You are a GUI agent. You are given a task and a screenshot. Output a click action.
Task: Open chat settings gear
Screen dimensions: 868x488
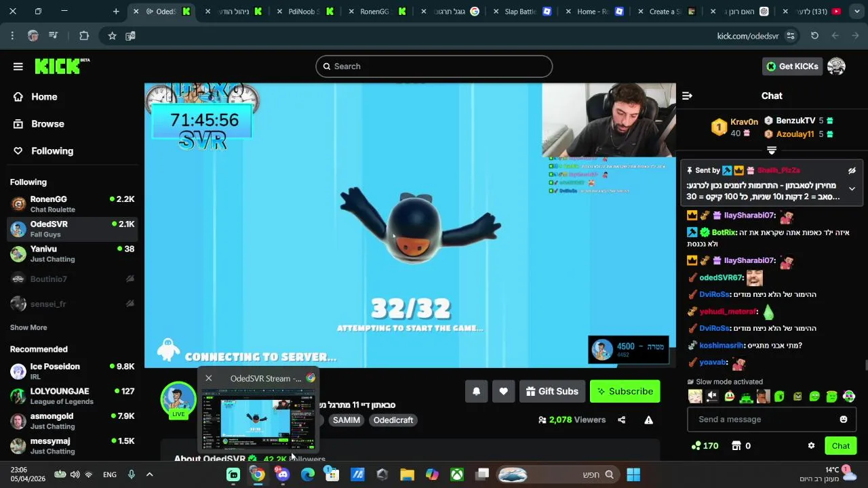point(811,446)
